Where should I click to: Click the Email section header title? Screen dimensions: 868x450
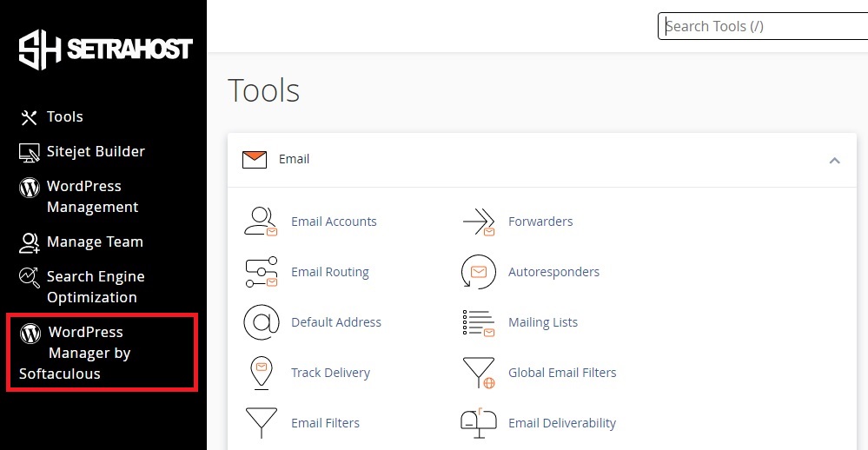pos(294,159)
